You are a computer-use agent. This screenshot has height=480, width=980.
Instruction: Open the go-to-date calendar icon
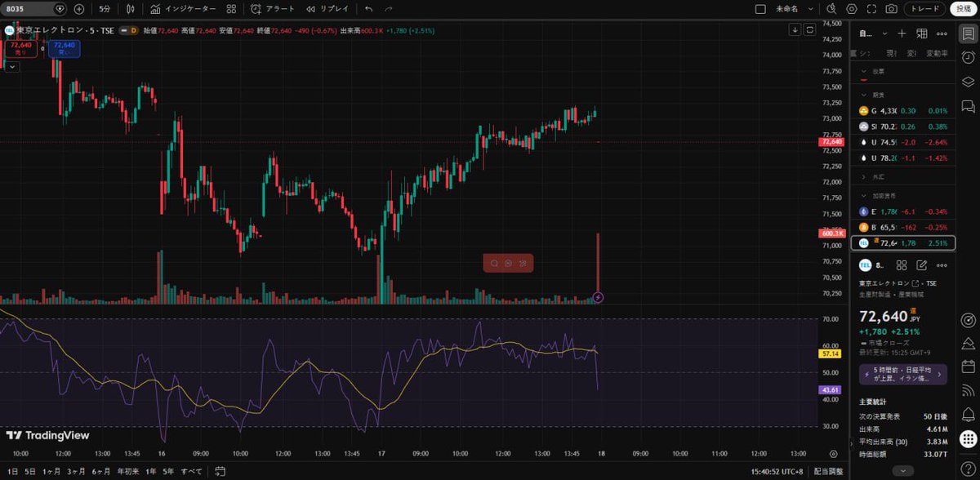coord(220,471)
